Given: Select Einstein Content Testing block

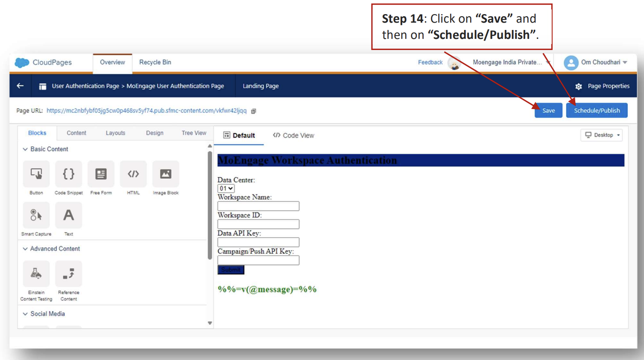Looking at the screenshot, I should [36, 274].
